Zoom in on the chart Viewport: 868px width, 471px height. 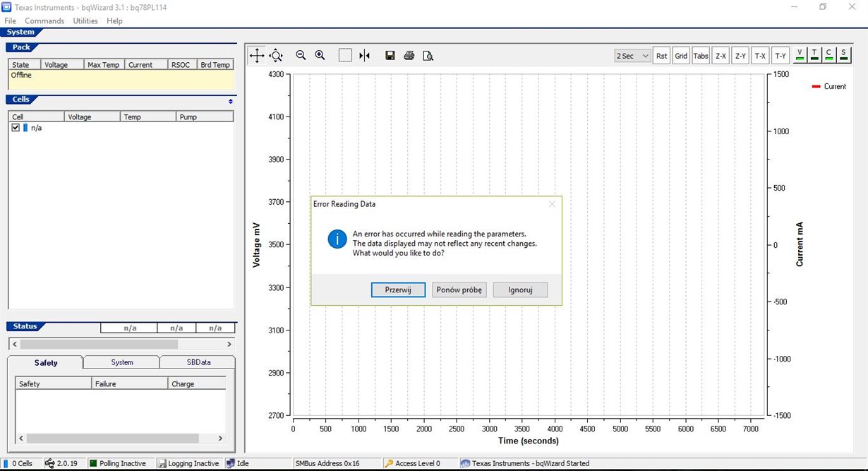(x=320, y=55)
